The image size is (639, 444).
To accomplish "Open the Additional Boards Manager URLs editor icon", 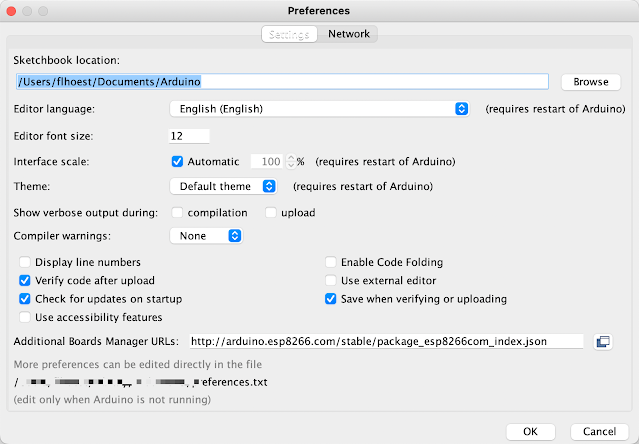I will [602, 342].
